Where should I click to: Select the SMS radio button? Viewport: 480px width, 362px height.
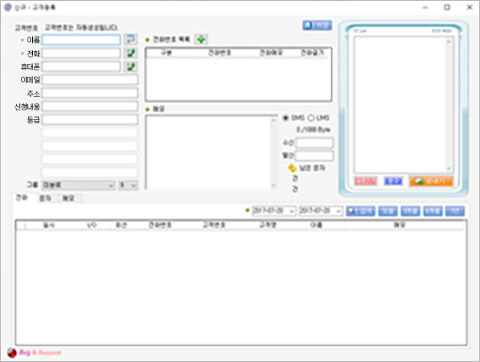click(286, 118)
